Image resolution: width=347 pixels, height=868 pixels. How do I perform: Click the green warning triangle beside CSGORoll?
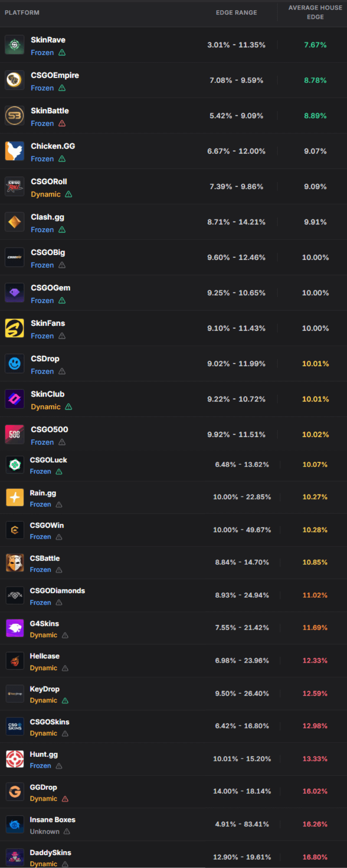(69, 194)
